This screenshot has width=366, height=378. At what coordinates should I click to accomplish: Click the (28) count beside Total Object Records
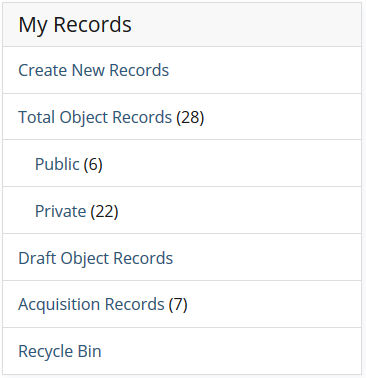coord(190,117)
